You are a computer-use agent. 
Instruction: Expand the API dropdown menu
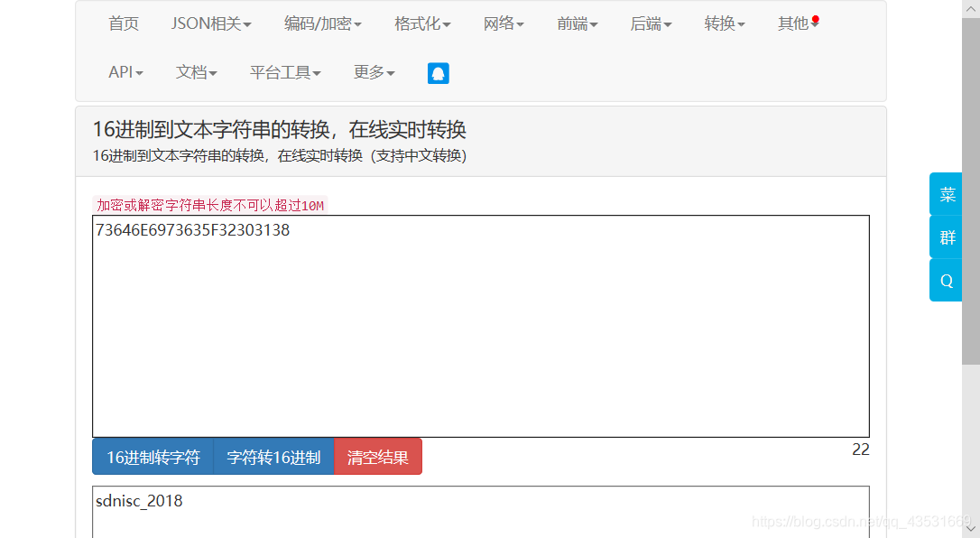[125, 72]
